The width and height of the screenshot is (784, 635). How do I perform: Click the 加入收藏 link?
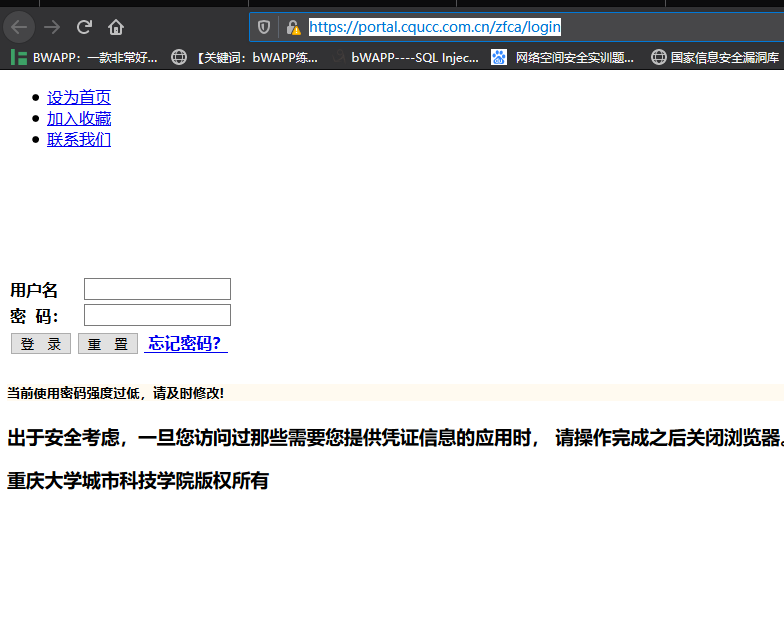pos(79,118)
